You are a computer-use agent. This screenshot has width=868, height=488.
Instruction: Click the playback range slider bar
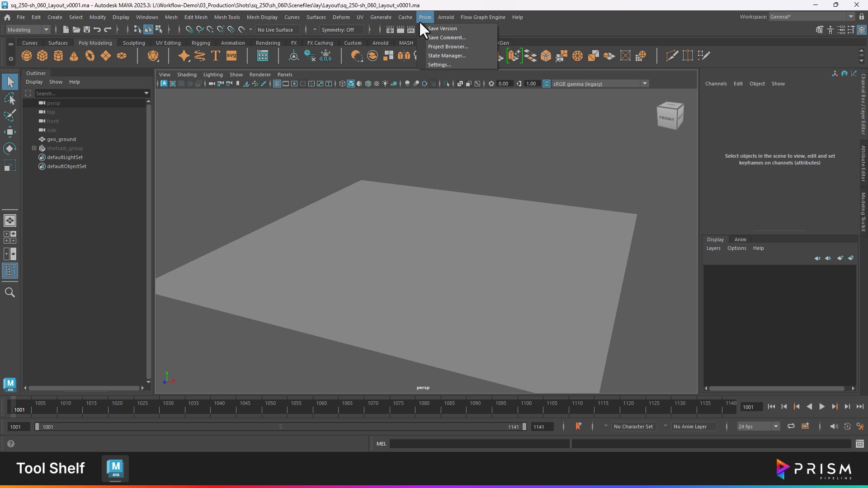(280, 427)
